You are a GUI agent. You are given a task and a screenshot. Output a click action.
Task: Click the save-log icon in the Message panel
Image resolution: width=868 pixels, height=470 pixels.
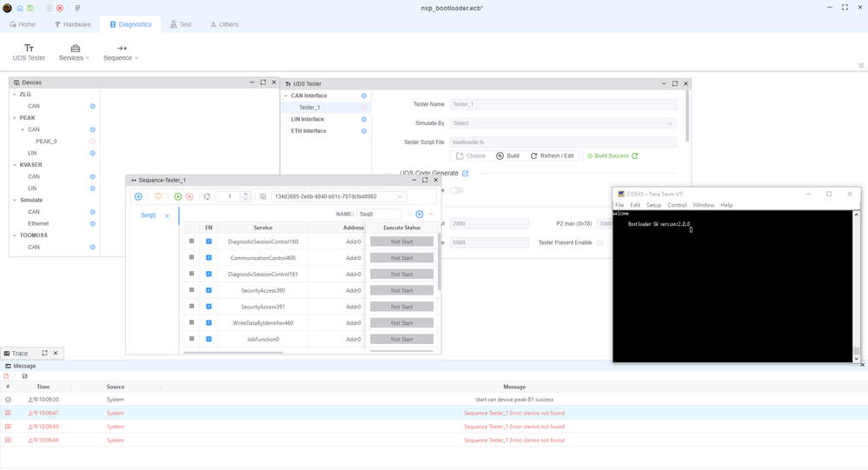(x=24, y=376)
